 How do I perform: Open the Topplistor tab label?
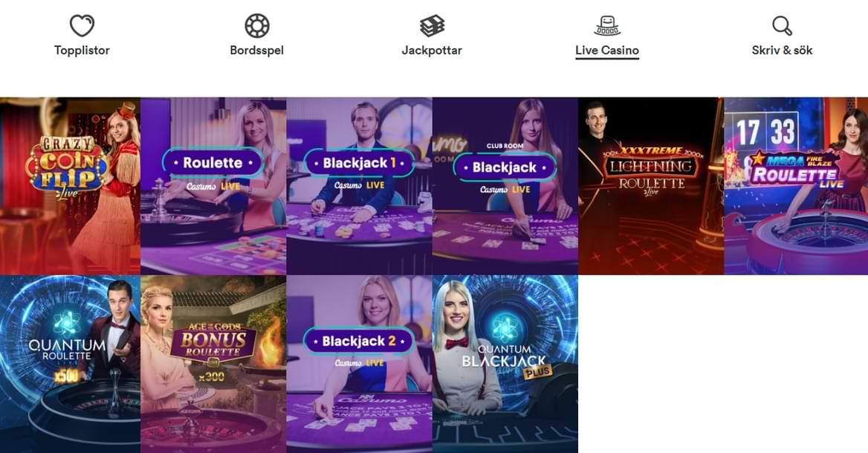[82, 51]
